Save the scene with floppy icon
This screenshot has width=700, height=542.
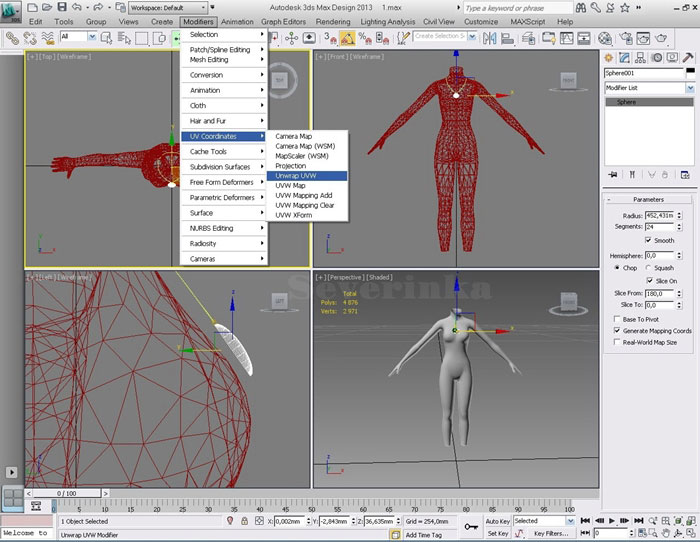click(62, 7)
